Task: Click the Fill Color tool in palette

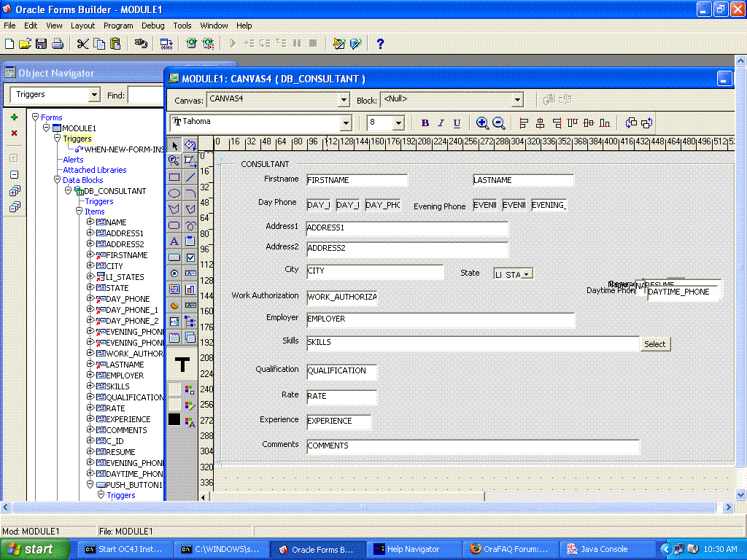Action: (190, 390)
